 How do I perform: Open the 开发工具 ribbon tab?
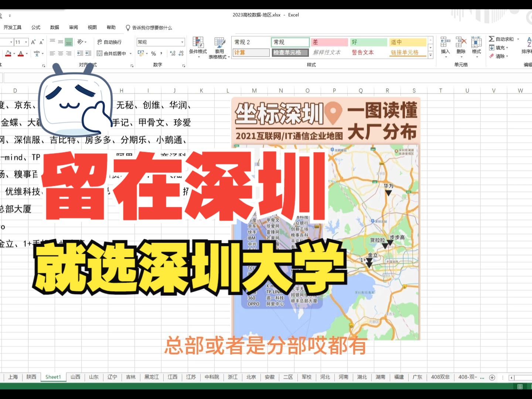tap(13, 27)
